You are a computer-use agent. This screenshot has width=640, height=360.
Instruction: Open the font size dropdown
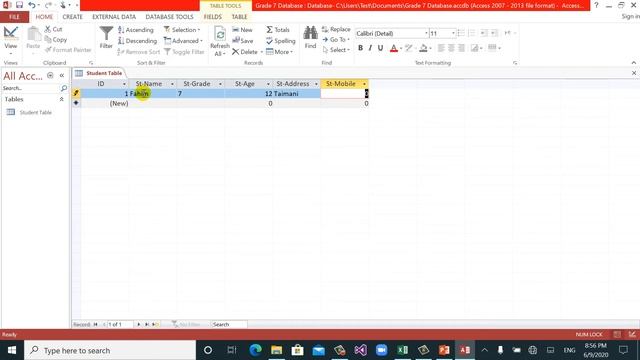point(453,33)
